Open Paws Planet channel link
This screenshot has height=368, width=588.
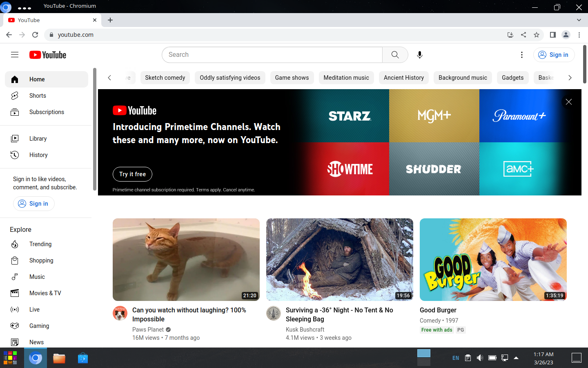148,330
